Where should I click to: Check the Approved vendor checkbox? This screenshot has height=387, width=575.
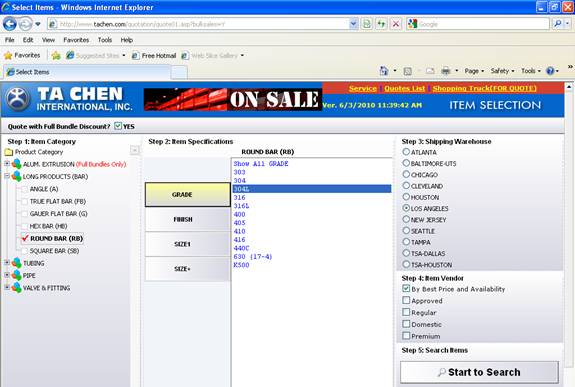pyautogui.click(x=406, y=300)
